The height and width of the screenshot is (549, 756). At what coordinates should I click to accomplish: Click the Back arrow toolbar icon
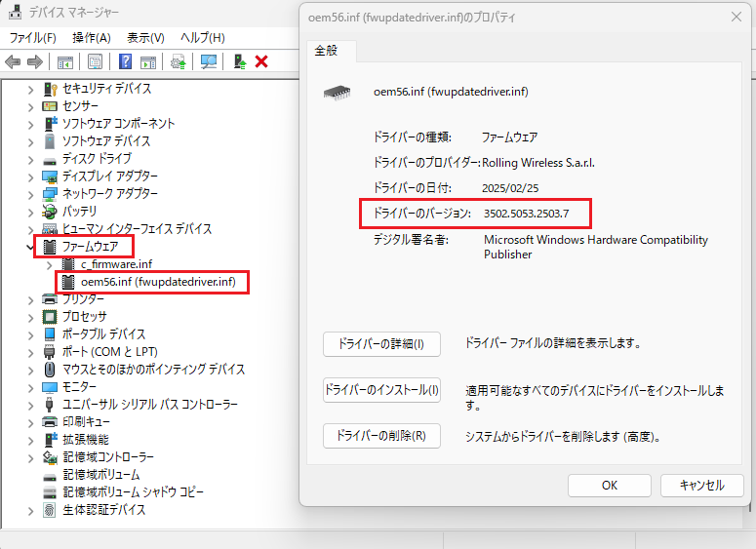click(13, 61)
